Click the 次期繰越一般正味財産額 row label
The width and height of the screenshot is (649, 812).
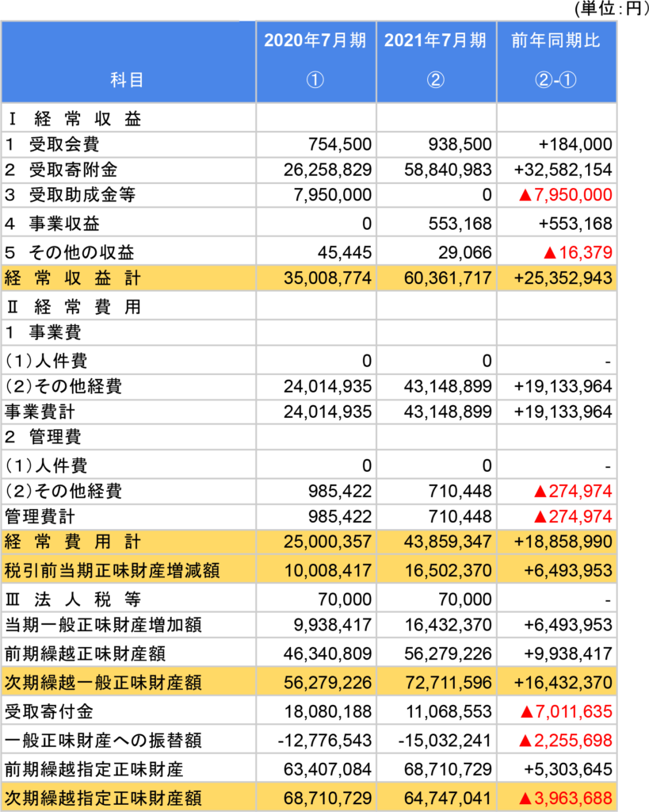(x=103, y=683)
